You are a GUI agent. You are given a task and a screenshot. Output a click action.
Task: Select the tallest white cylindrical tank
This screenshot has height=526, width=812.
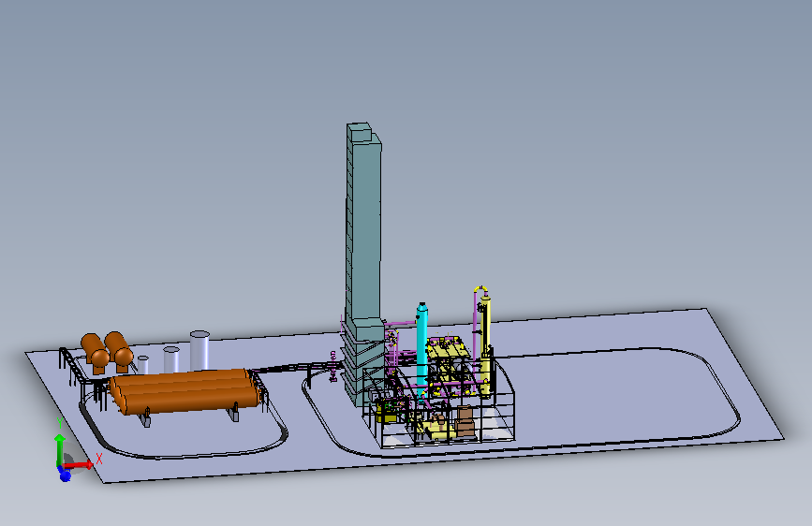point(199,351)
